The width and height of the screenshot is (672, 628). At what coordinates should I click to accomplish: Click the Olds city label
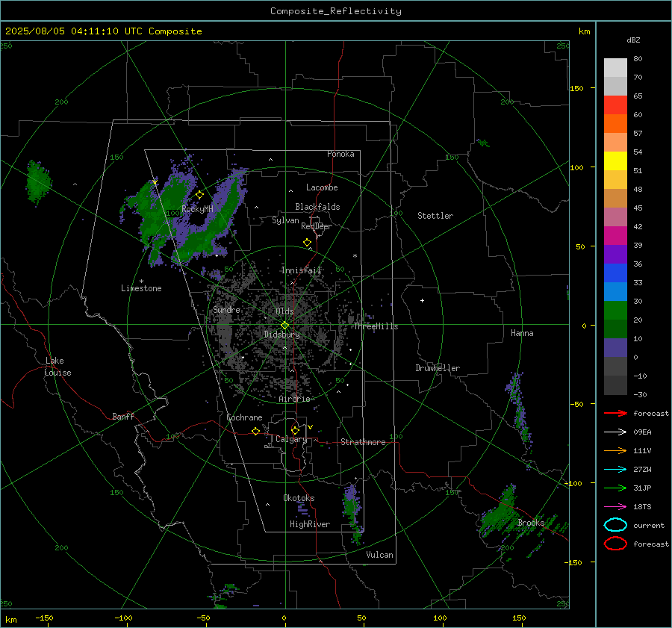284,311
